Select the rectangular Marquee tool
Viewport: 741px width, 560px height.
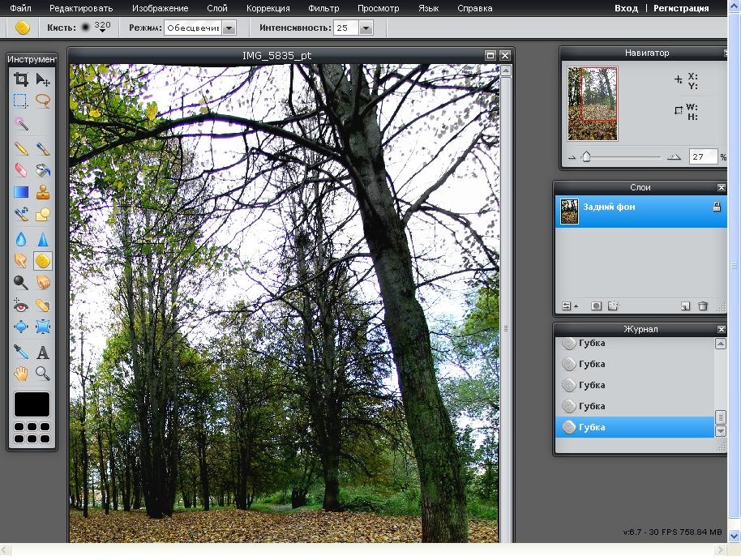(x=21, y=100)
